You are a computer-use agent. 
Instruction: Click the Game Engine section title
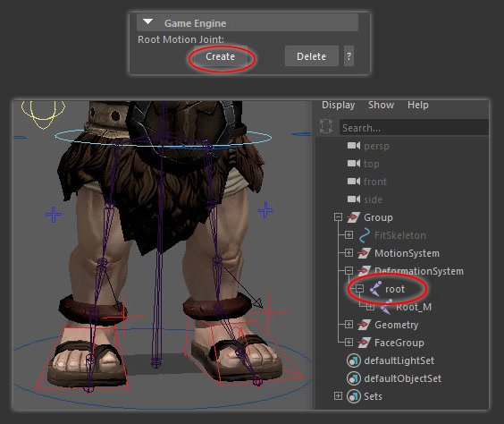click(x=195, y=23)
